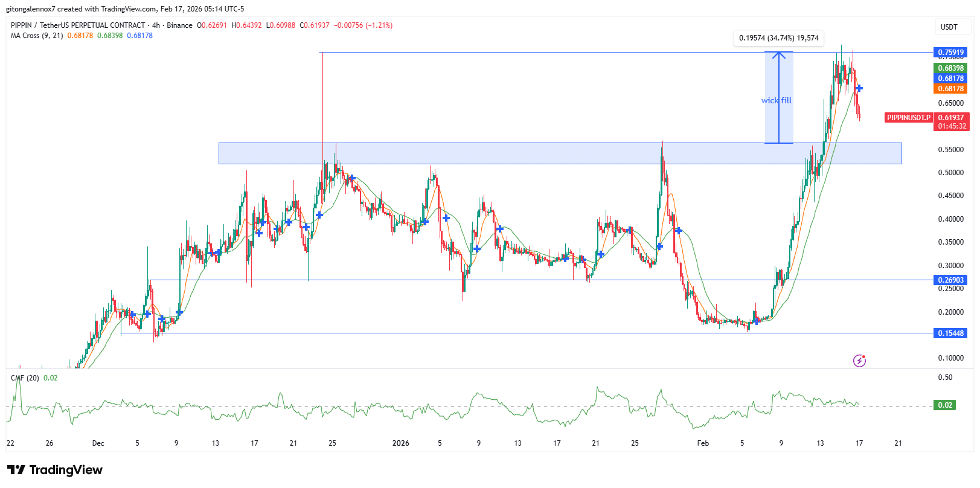The image size is (980, 488).
Task: Click the green 0.68398 price label
Action: point(950,68)
